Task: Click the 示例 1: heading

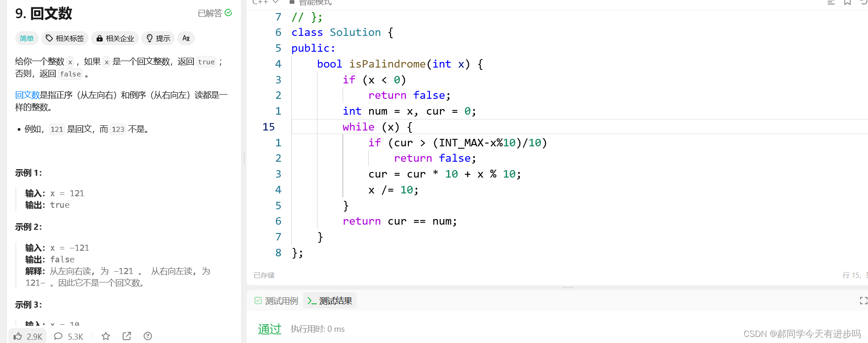Action: [x=28, y=173]
